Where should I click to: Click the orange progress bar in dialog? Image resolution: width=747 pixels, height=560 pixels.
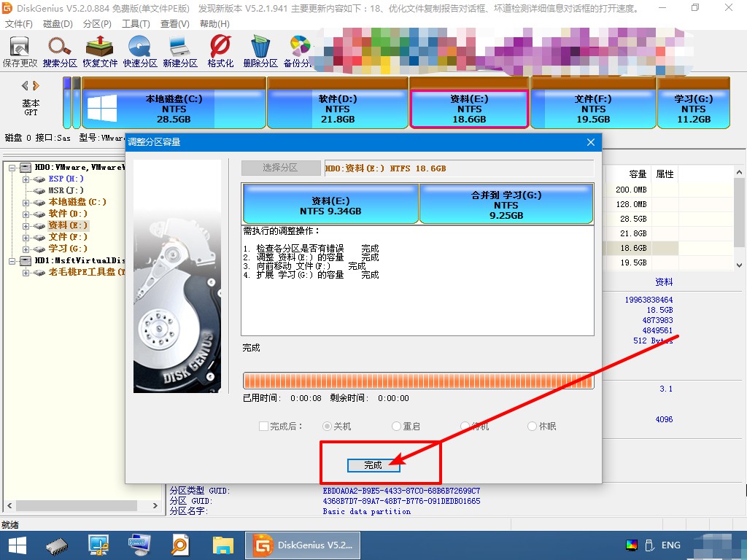[x=418, y=381]
